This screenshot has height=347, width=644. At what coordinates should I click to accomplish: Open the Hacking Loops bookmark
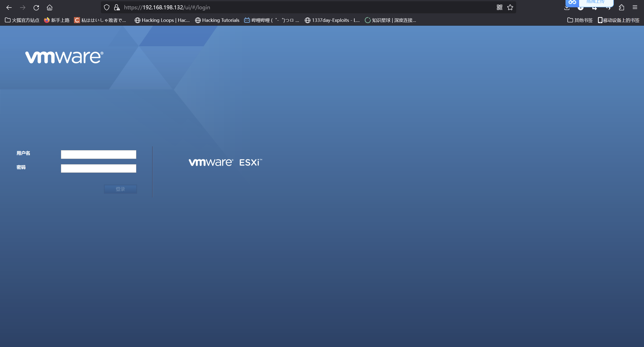tap(162, 20)
